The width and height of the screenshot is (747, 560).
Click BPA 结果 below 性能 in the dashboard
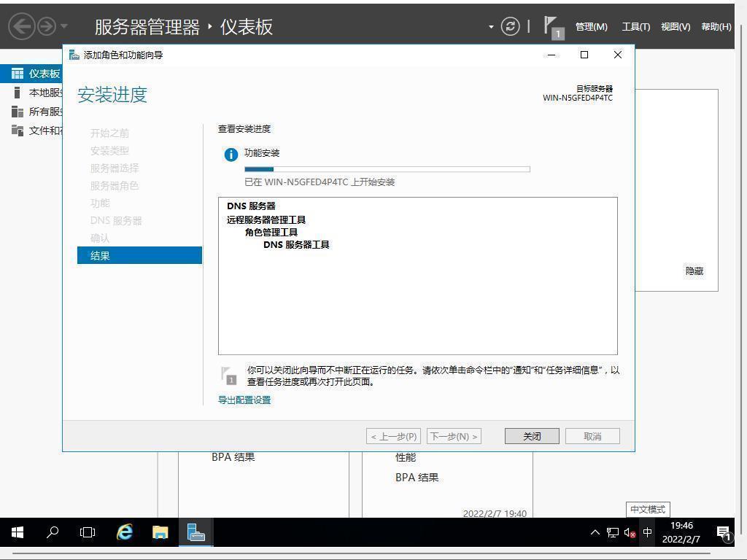[417, 477]
